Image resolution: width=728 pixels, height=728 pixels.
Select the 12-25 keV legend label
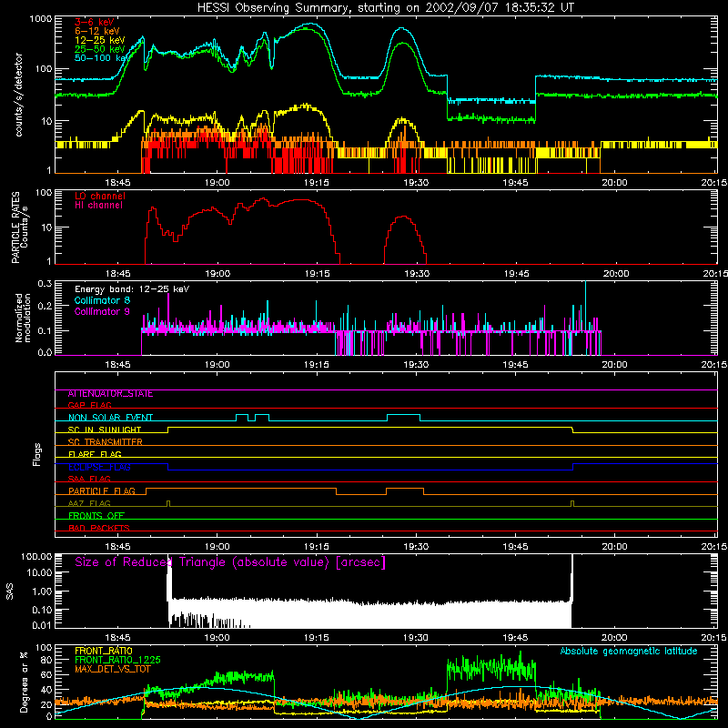pos(100,40)
